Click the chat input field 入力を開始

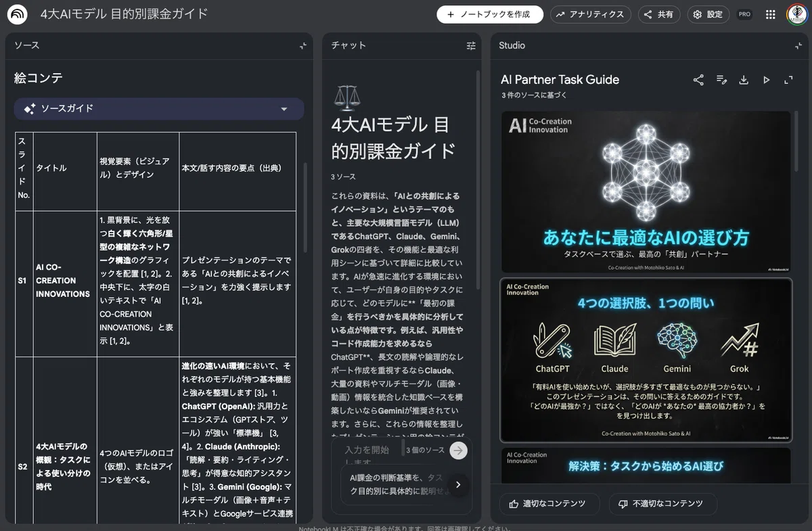367,451
